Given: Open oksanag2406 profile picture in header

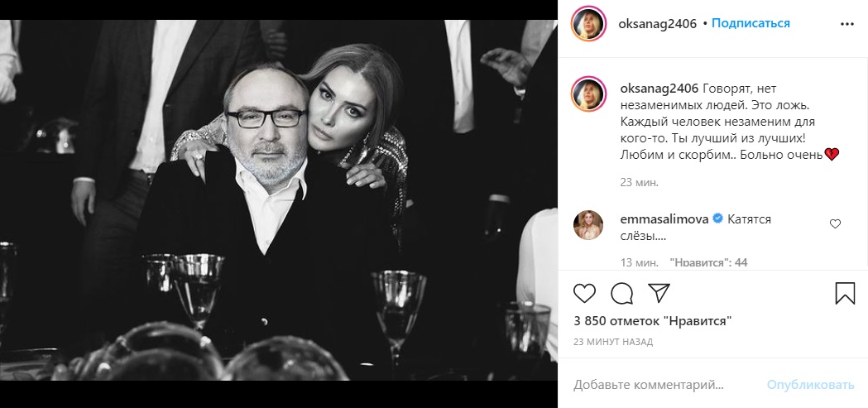Looking at the screenshot, I should [x=589, y=24].
